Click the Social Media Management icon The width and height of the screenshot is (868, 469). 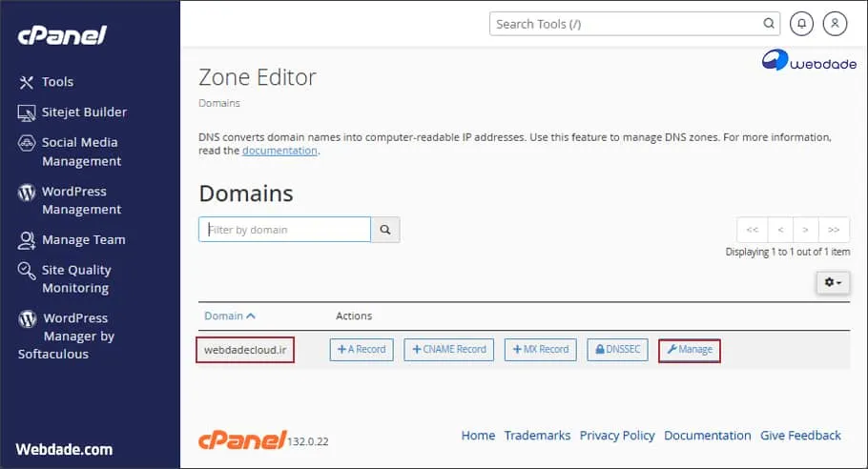coord(27,143)
